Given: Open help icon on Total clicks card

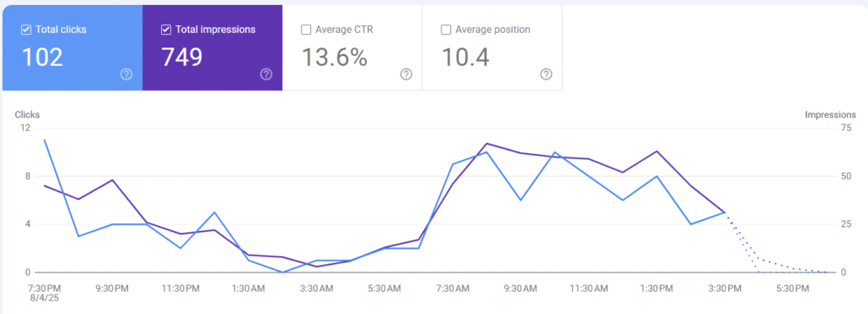Looking at the screenshot, I should (x=126, y=74).
